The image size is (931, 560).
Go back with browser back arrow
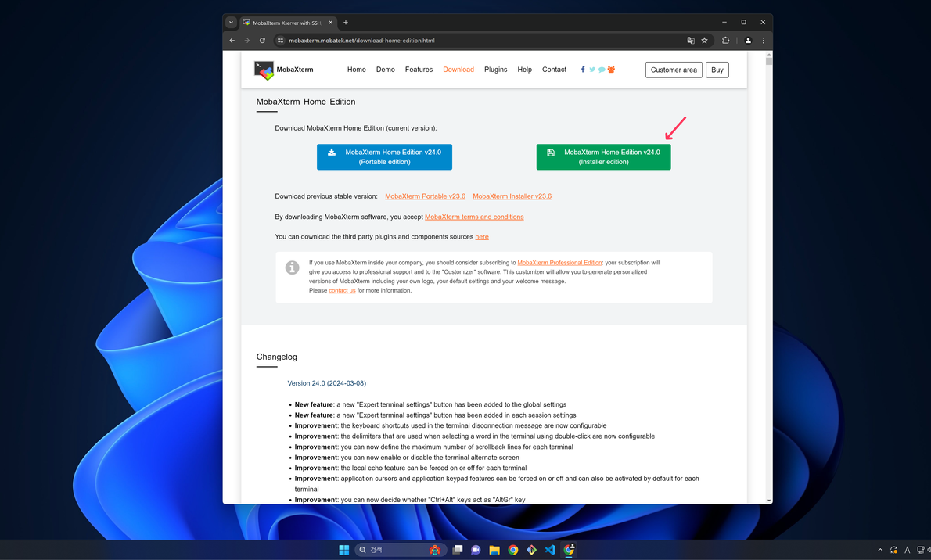click(x=232, y=41)
